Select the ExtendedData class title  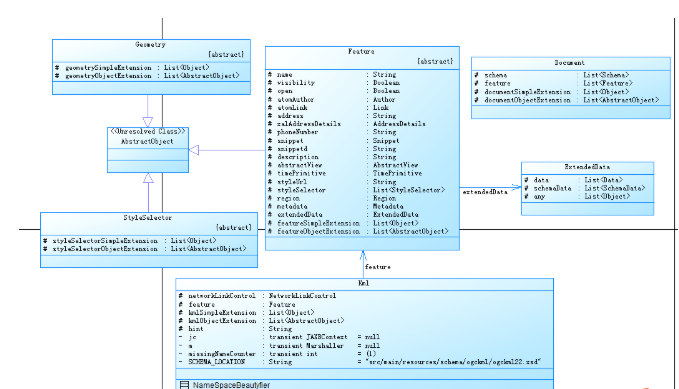[587, 167]
